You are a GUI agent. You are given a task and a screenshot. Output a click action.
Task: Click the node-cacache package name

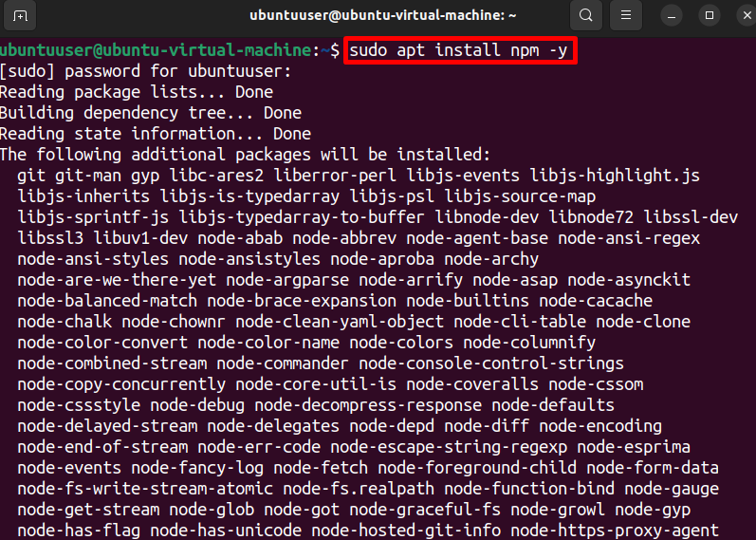click(x=596, y=301)
